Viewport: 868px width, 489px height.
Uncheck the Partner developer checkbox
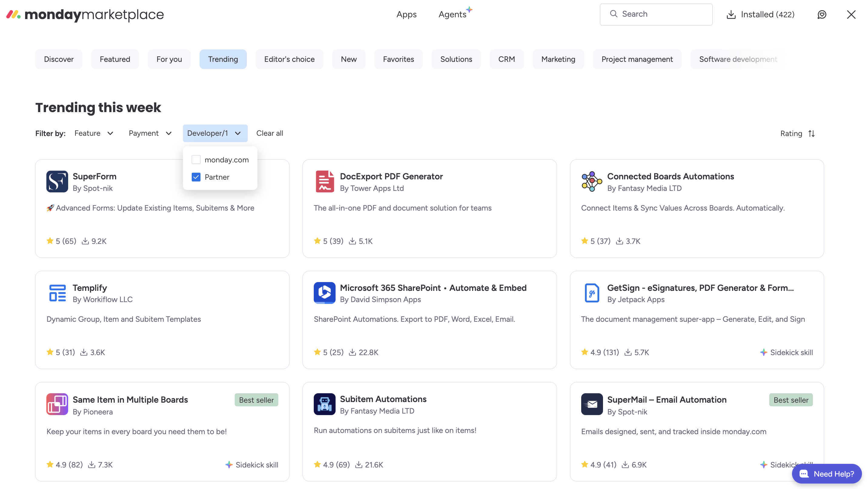coord(196,177)
